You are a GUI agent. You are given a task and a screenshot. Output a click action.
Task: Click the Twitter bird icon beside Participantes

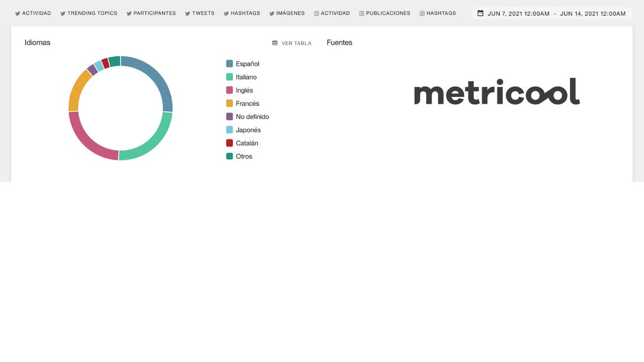coord(129,13)
